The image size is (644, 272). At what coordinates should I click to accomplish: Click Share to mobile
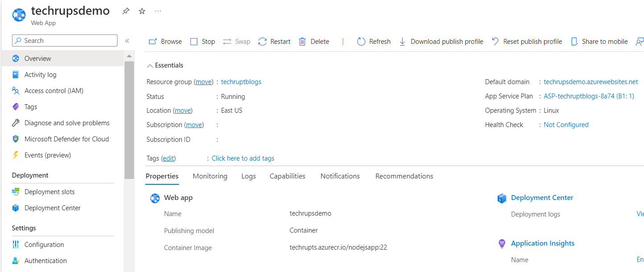[x=599, y=42]
